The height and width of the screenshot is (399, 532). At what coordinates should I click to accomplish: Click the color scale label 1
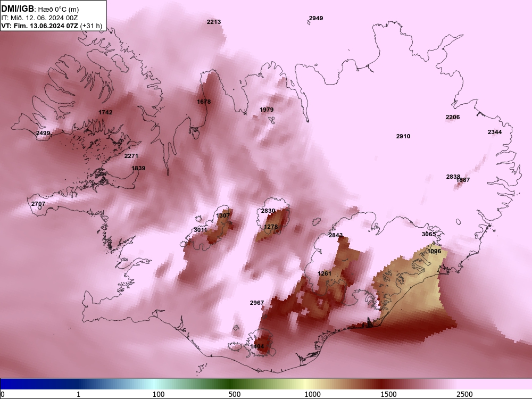pos(78,394)
